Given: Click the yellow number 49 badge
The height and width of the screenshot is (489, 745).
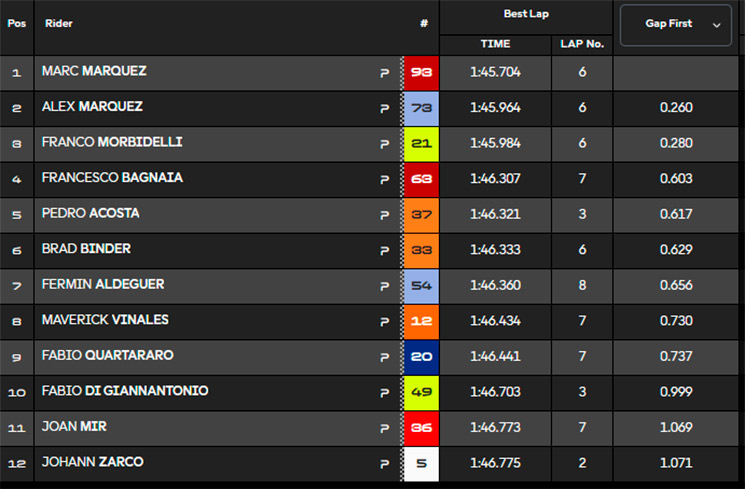Looking at the screenshot, I should coord(421,393).
